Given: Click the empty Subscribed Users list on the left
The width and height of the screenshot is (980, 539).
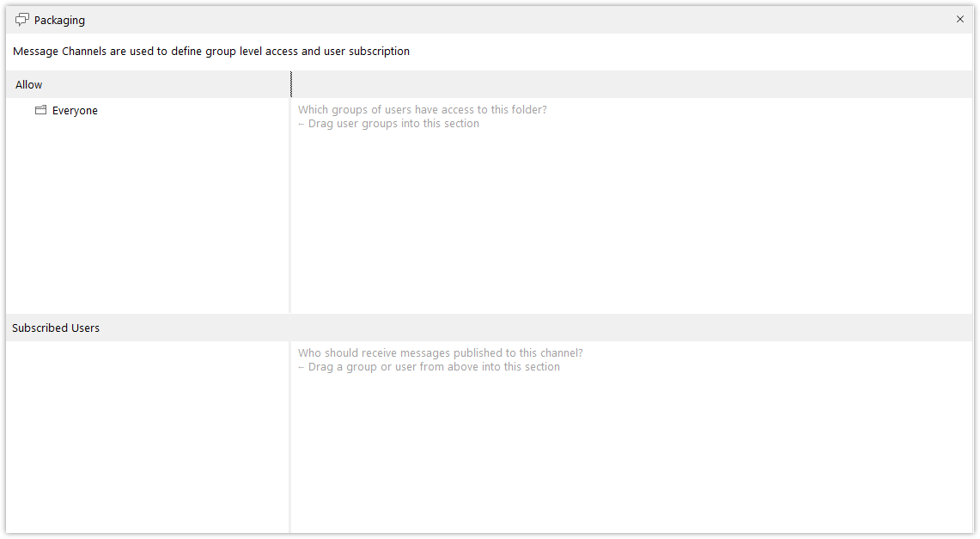Looking at the screenshot, I should (148, 437).
